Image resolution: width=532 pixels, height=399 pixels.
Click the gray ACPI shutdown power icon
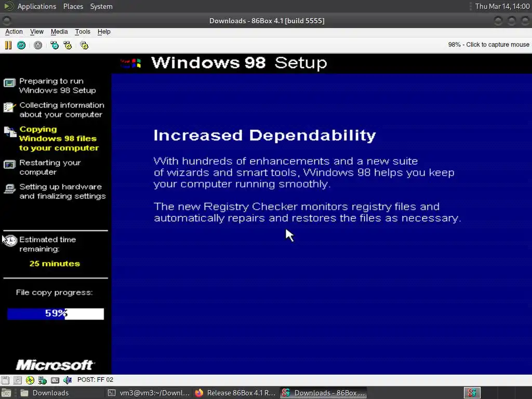coord(37,45)
